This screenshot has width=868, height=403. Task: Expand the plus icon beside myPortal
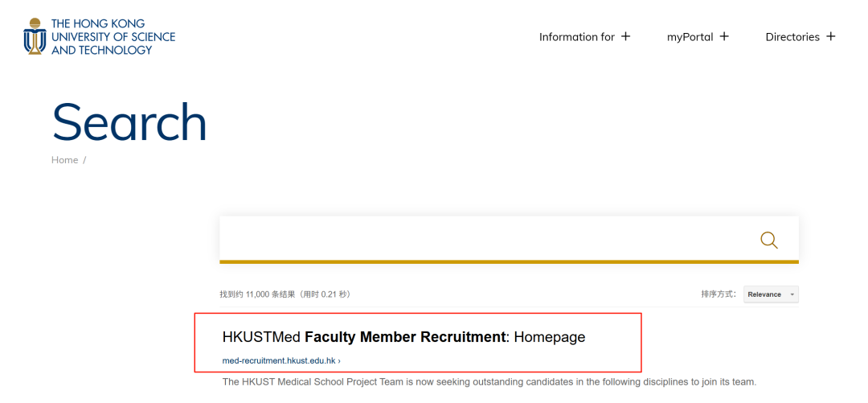[x=724, y=36]
